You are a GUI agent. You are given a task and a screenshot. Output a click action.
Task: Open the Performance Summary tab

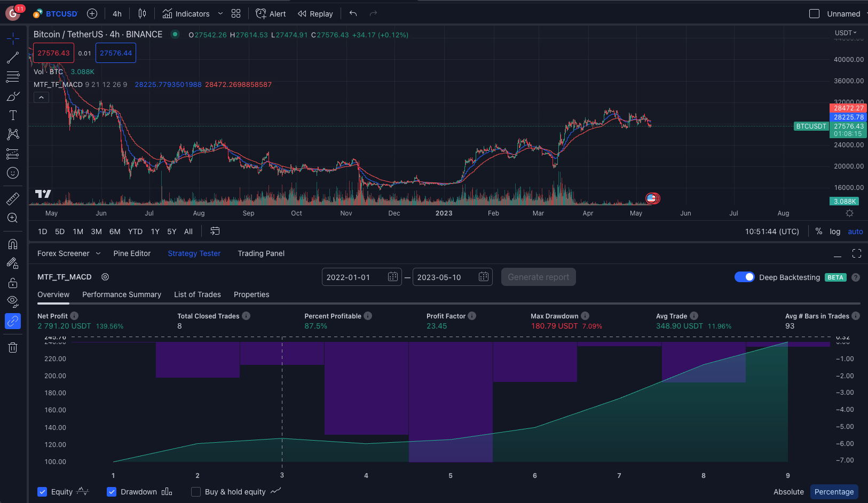[122, 294]
